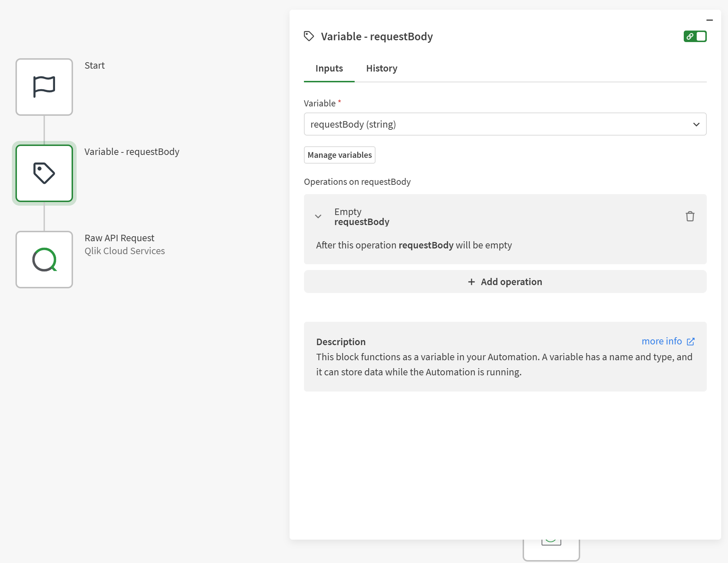The image size is (728, 563).
Task: Click the panel title 'Variable - requestBody'
Action: [x=377, y=37]
